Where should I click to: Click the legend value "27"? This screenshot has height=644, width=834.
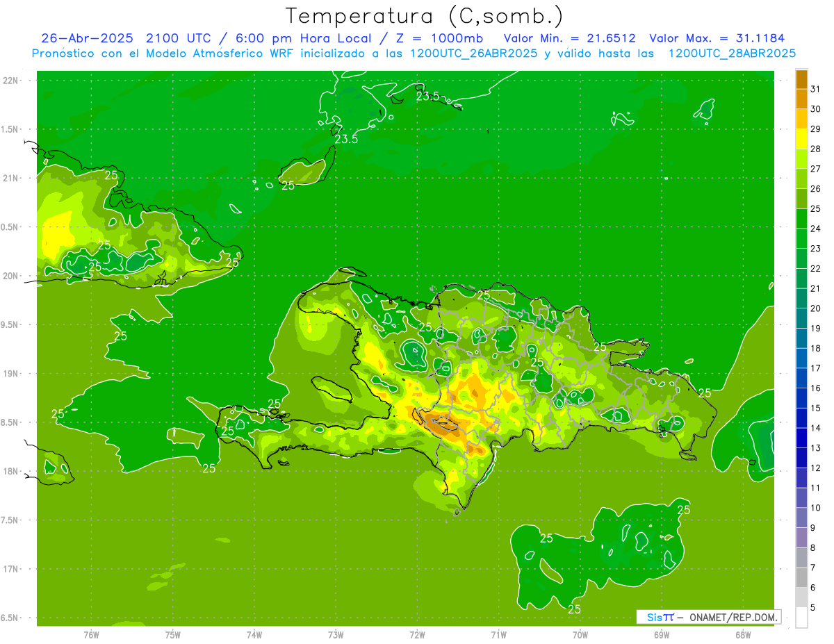point(815,169)
